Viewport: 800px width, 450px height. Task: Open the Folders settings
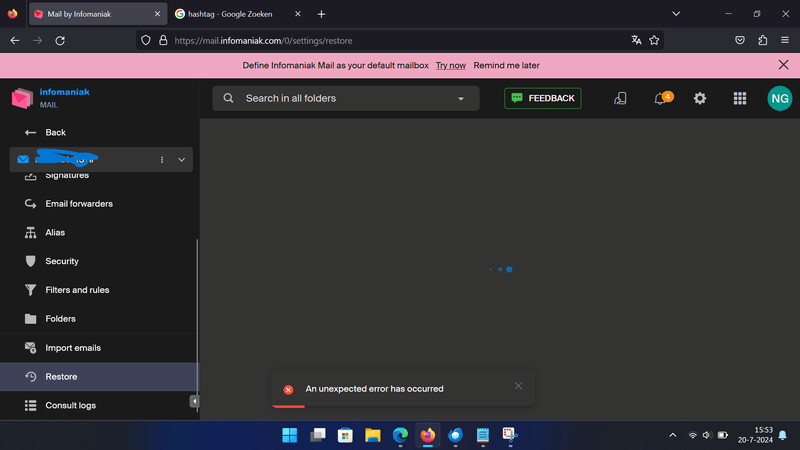pyautogui.click(x=60, y=318)
